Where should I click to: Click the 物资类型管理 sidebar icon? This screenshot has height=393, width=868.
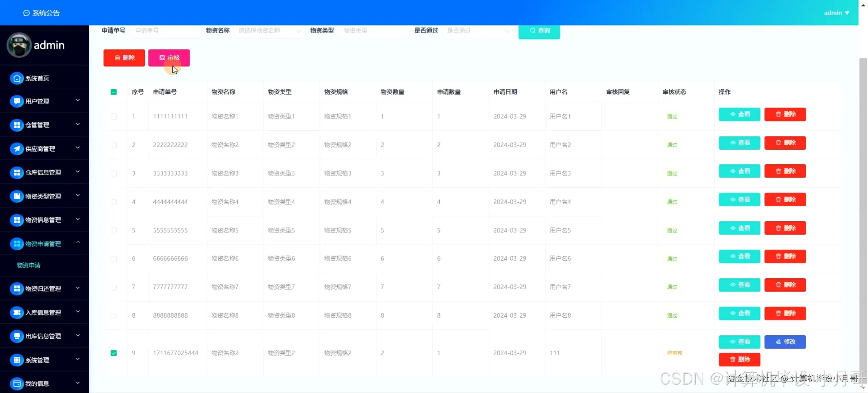tap(17, 196)
